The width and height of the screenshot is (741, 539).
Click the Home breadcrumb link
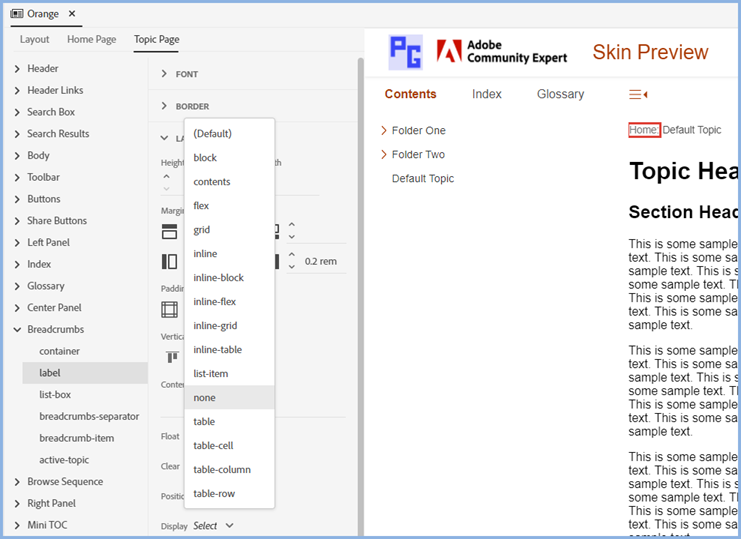coord(643,130)
